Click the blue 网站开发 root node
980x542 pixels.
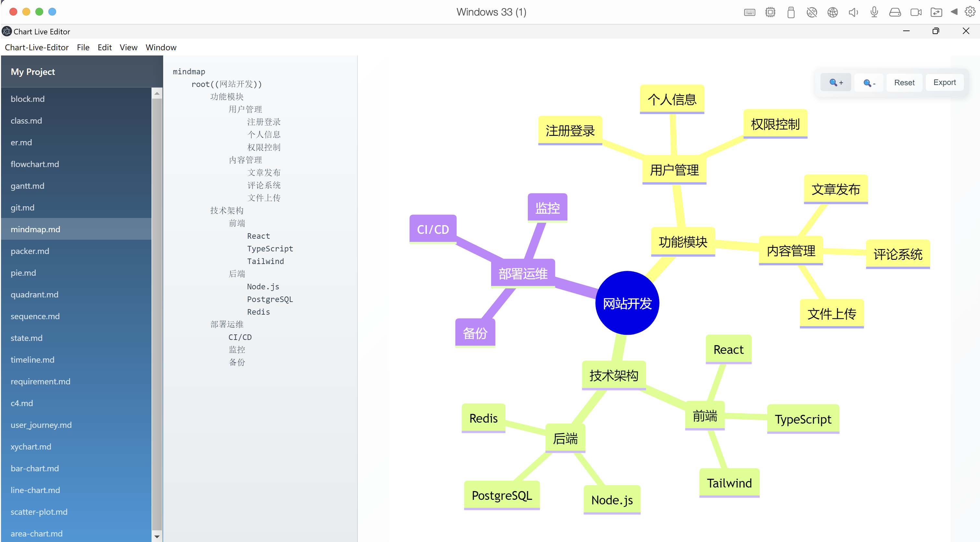click(627, 303)
